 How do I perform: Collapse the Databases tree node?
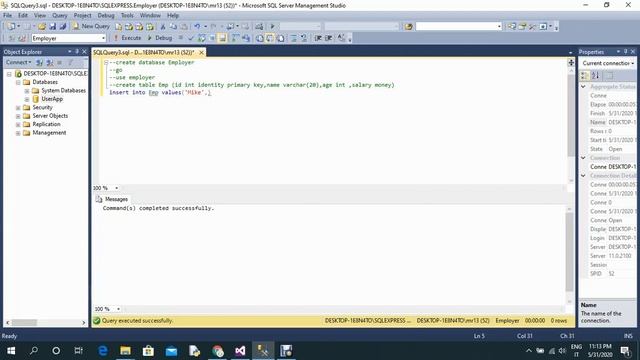click(x=18, y=82)
